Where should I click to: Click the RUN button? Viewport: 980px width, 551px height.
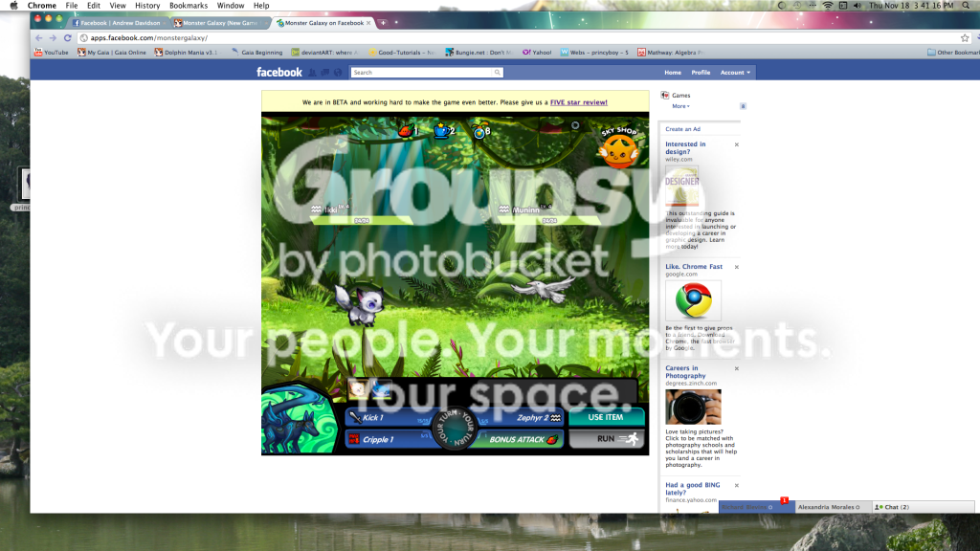(x=606, y=438)
